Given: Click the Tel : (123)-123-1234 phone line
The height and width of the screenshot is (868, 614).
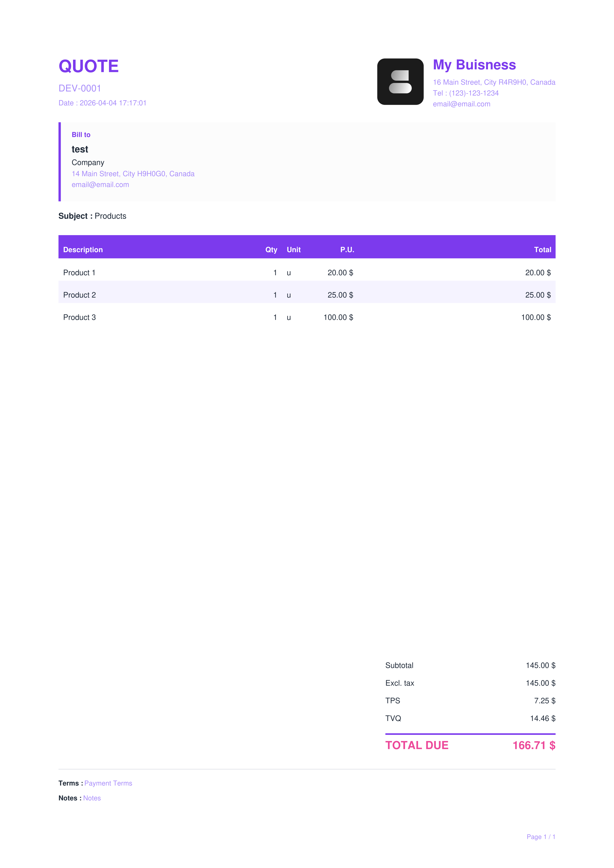Looking at the screenshot, I should pyautogui.click(x=465, y=93).
